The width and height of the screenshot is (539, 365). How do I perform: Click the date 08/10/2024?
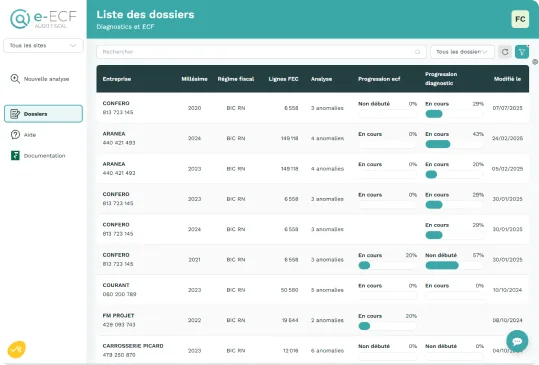[x=507, y=320]
